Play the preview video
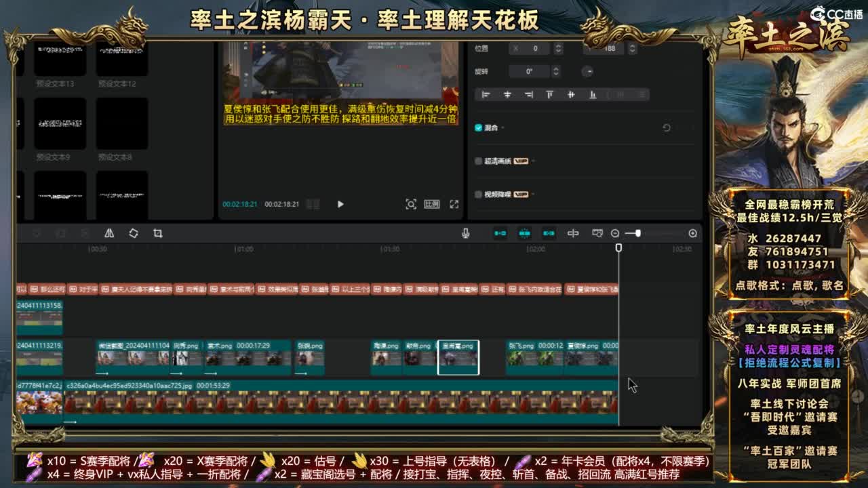The image size is (868, 488). click(x=340, y=204)
